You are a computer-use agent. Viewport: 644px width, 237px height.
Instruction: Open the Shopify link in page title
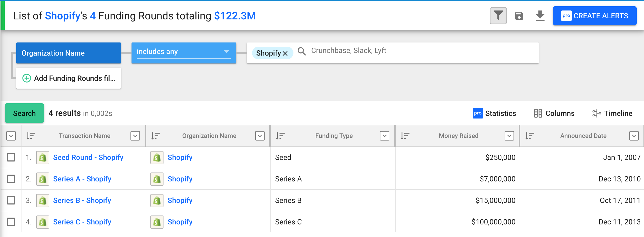63,16
